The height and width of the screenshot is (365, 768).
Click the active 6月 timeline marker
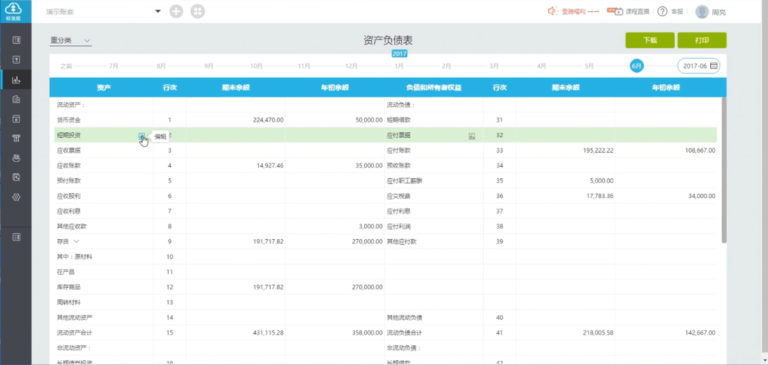pos(636,66)
